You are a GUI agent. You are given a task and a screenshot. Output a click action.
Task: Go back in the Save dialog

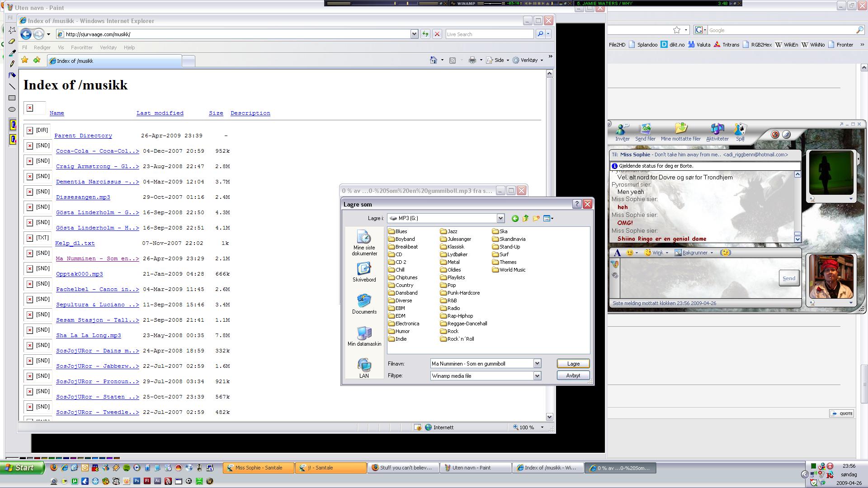pos(515,218)
